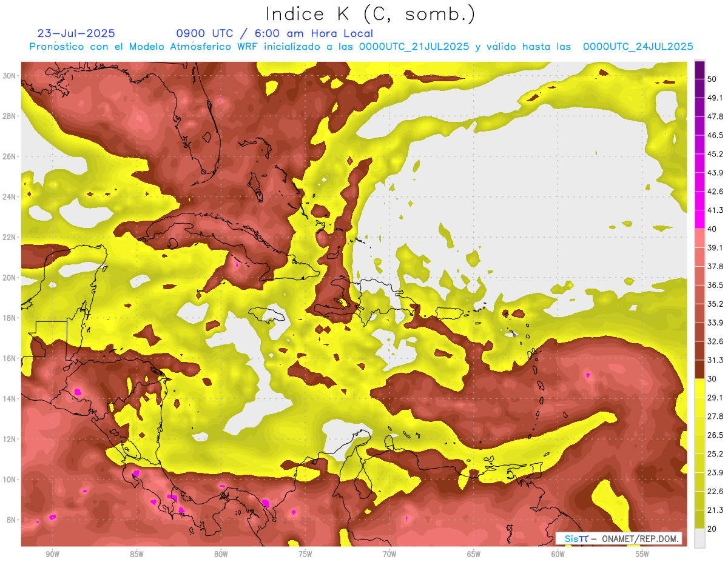Select the valid-until time "0000UTC_24JUL2025"
The image size is (728, 562).
tap(638, 47)
